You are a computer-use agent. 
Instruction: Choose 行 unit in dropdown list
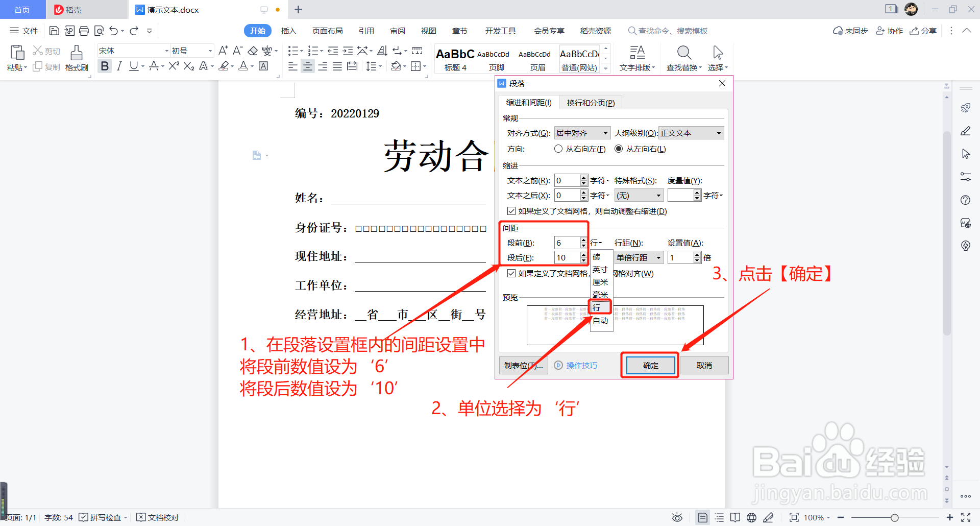pos(601,307)
